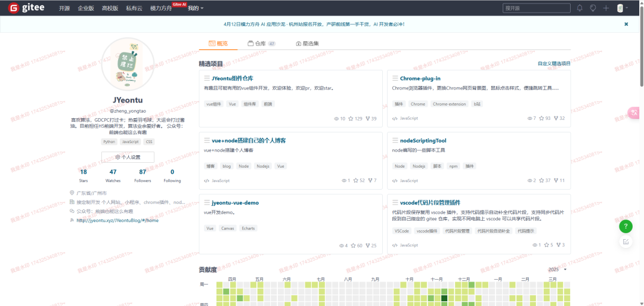Click the pink floating widget on right edge

pyautogui.click(x=634, y=112)
